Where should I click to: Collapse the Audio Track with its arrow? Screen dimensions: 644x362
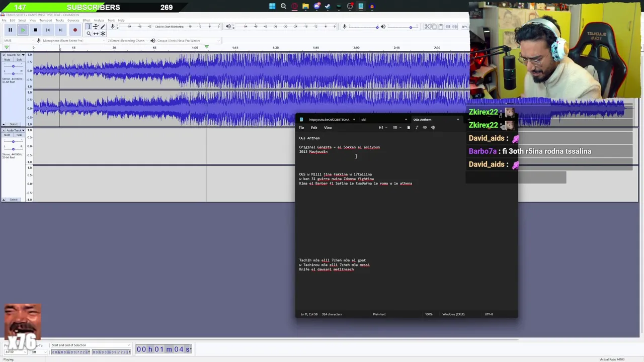pos(4,200)
